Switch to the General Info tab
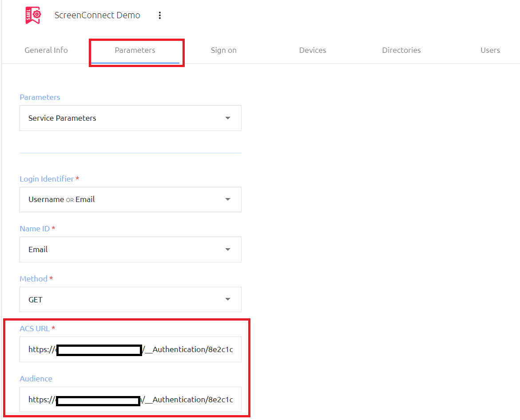520x420 pixels. pos(46,50)
